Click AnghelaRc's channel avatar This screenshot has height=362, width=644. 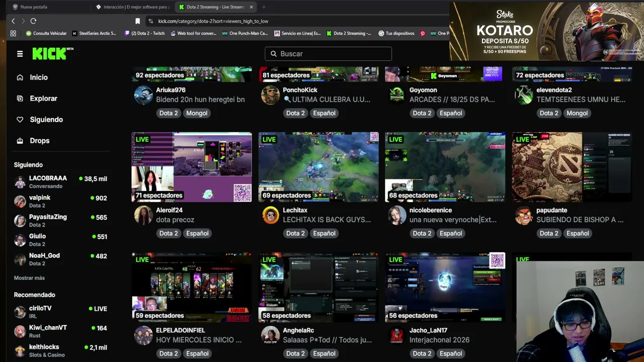pos(270,335)
